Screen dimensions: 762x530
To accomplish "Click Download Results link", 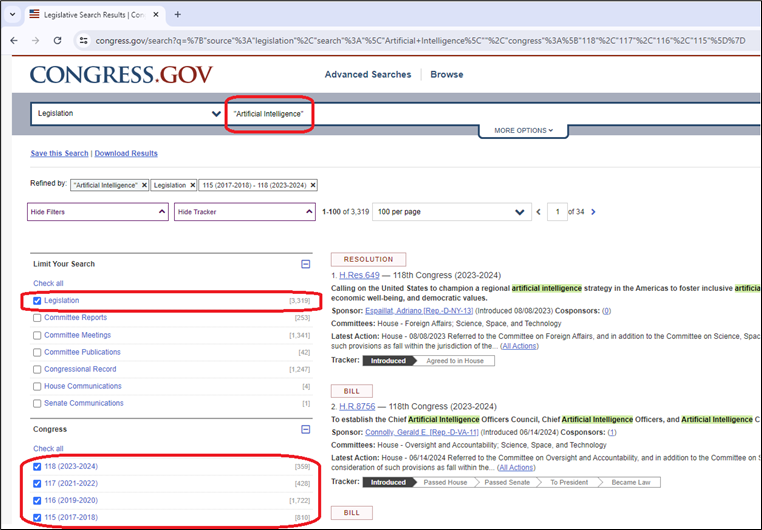I will (126, 153).
